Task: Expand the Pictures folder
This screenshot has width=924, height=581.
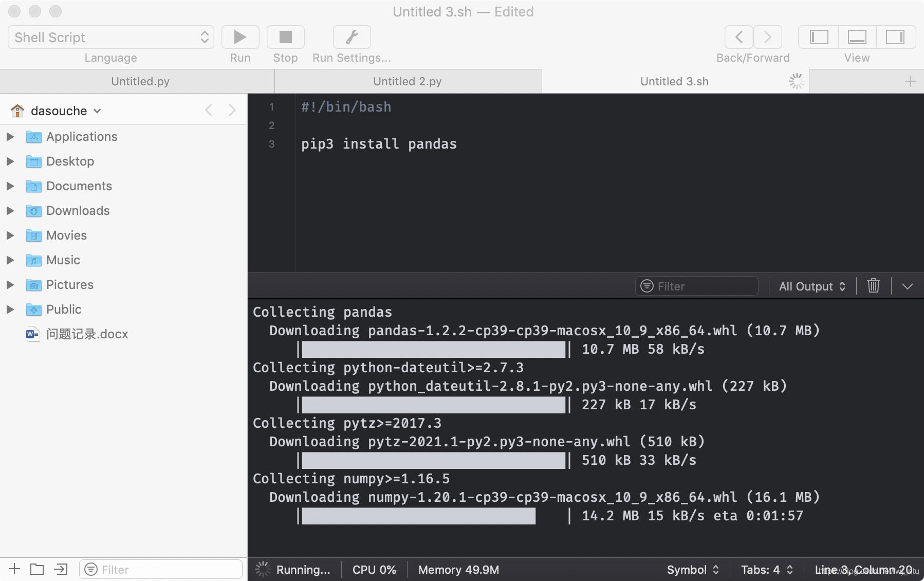Action: point(10,284)
